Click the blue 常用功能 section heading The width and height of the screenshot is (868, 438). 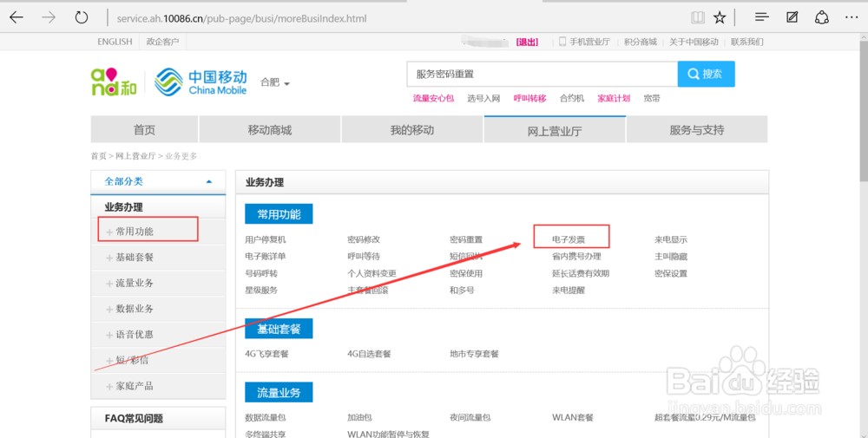click(279, 214)
